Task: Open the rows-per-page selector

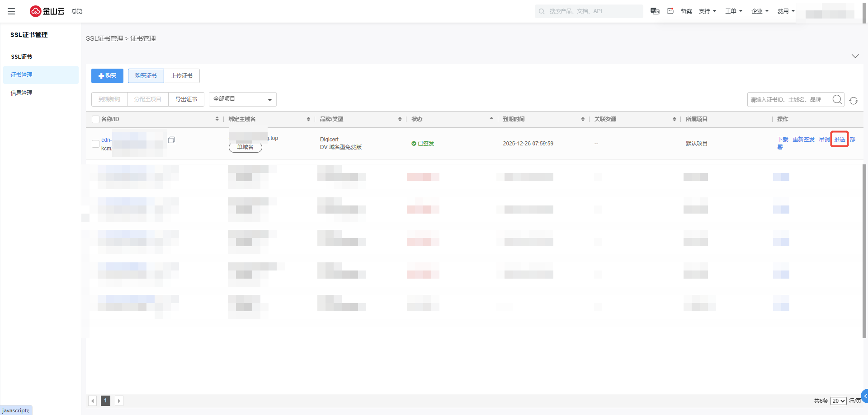Action: point(838,401)
